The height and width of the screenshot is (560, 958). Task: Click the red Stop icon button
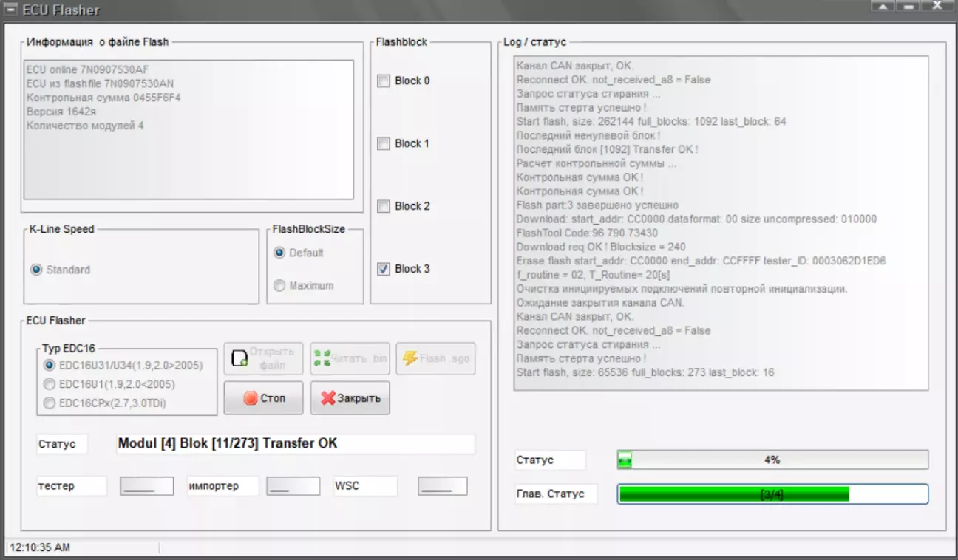tap(251, 398)
